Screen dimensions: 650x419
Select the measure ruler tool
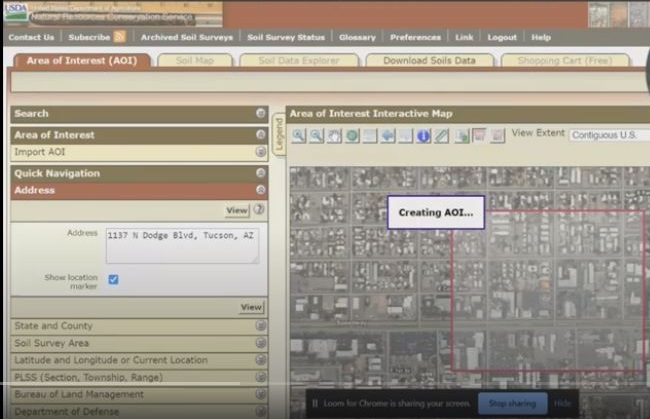441,136
